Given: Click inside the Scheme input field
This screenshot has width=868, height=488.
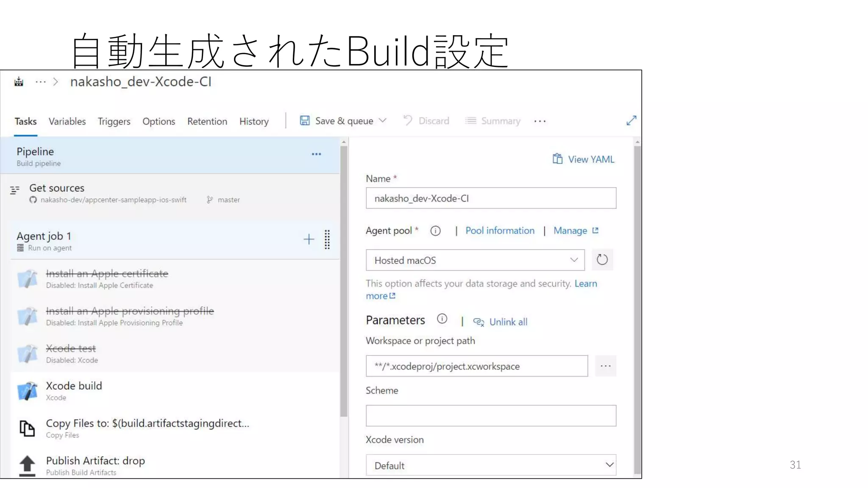Looking at the screenshot, I should pos(490,416).
